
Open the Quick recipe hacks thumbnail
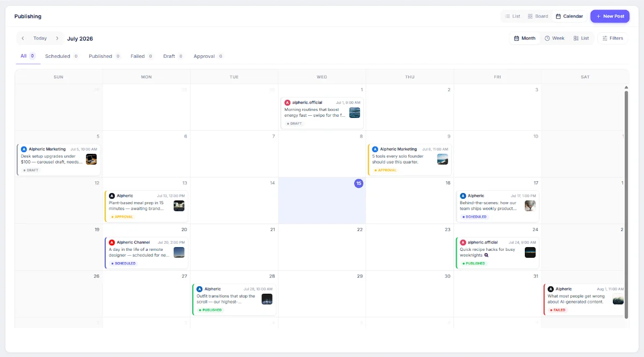point(530,252)
